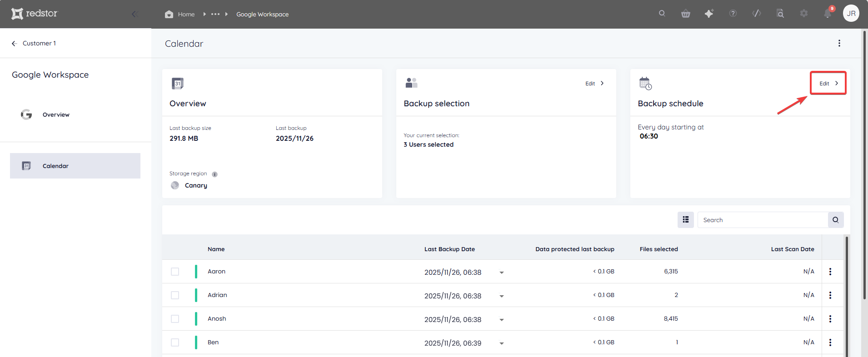
Task: Click the redstor logo
Action: click(35, 14)
